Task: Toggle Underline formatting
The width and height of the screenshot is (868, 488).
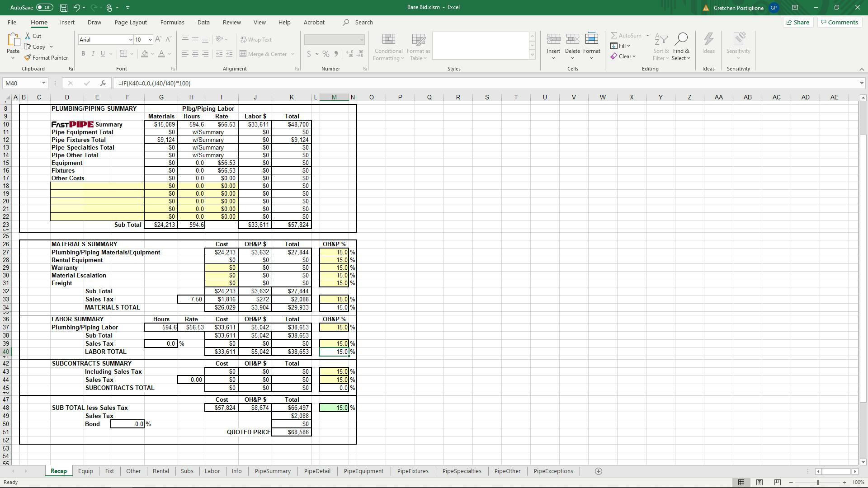Action: (x=103, y=54)
